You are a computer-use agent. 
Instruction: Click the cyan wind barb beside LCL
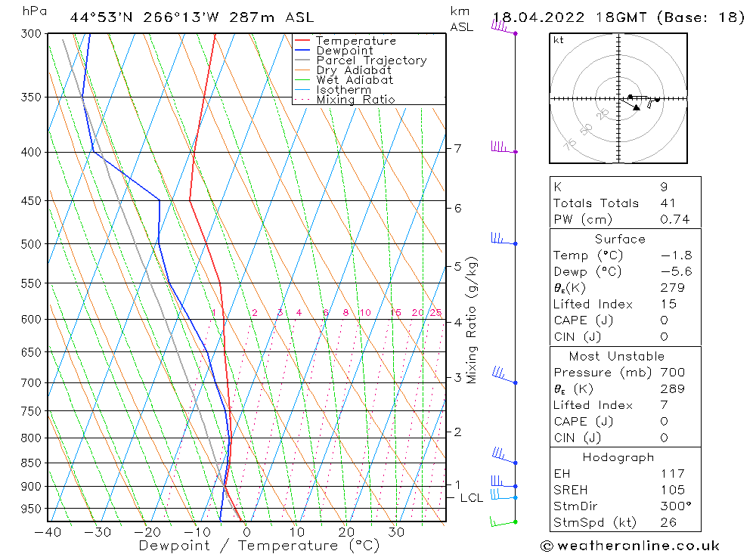point(503,494)
